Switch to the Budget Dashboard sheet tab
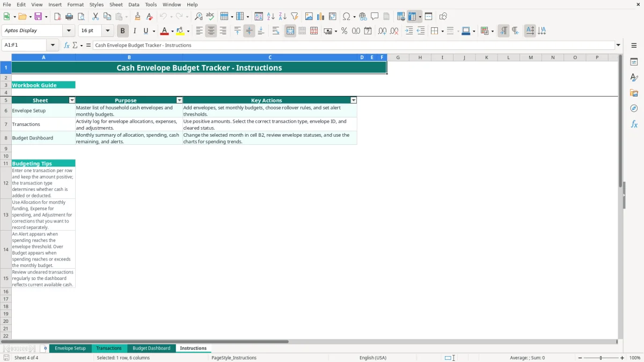 (151, 348)
